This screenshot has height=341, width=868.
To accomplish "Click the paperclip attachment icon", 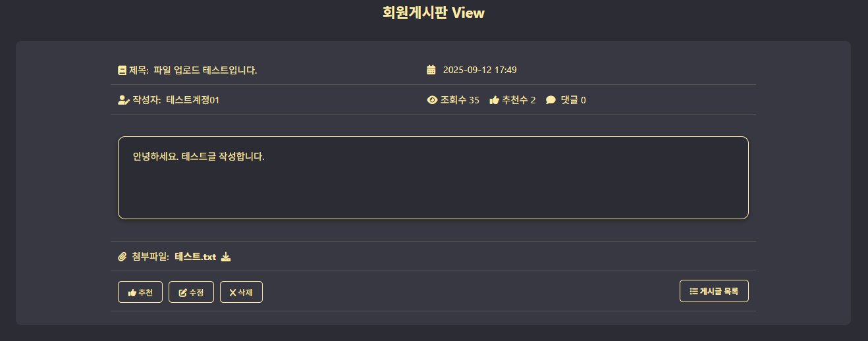I will [x=122, y=257].
